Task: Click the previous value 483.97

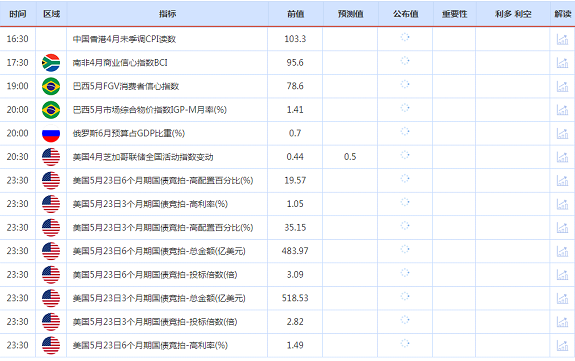Action: point(295,251)
